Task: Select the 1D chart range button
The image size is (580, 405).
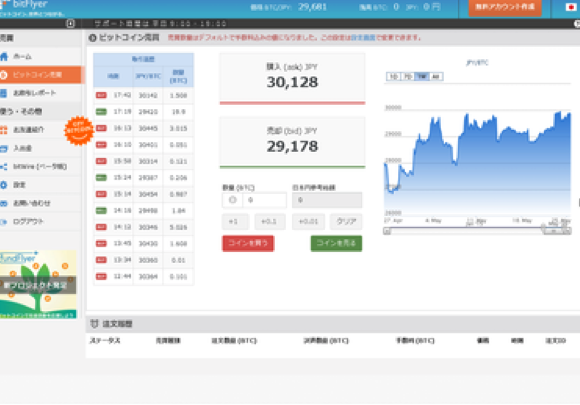Action: 393,77
